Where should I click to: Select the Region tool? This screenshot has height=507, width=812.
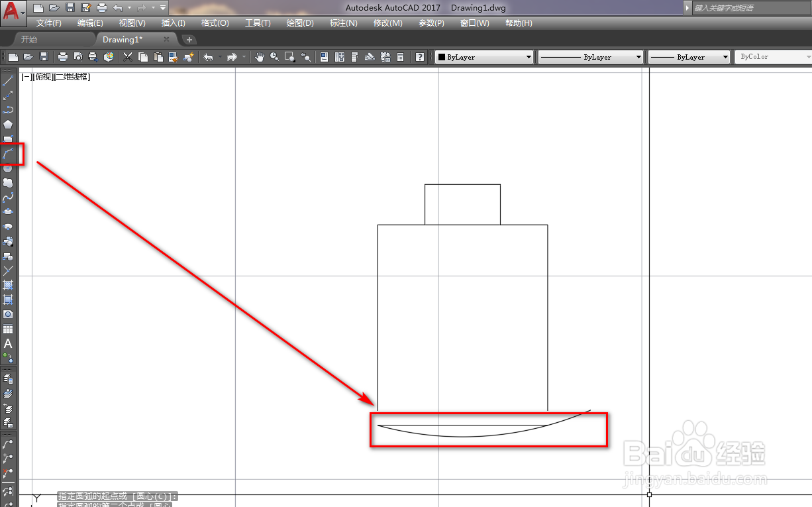click(x=8, y=314)
